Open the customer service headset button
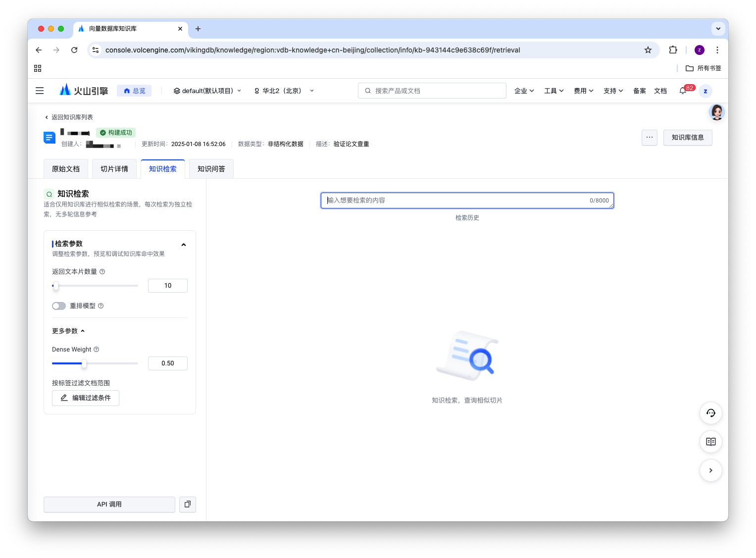This screenshot has height=558, width=756. click(711, 413)
